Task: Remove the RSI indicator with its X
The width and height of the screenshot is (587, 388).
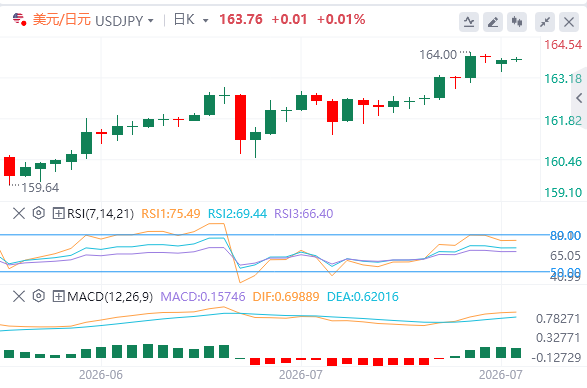Action: click(x=19, y=213)
